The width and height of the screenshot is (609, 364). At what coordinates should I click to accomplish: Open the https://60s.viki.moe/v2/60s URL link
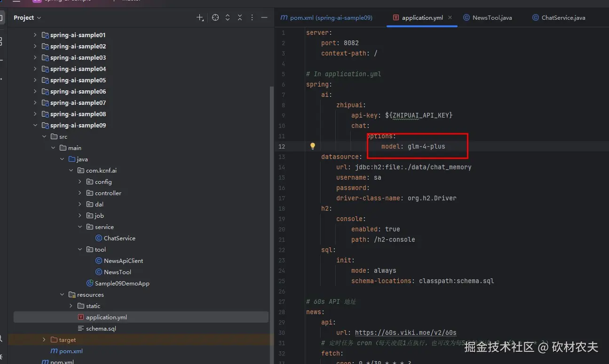405,332
